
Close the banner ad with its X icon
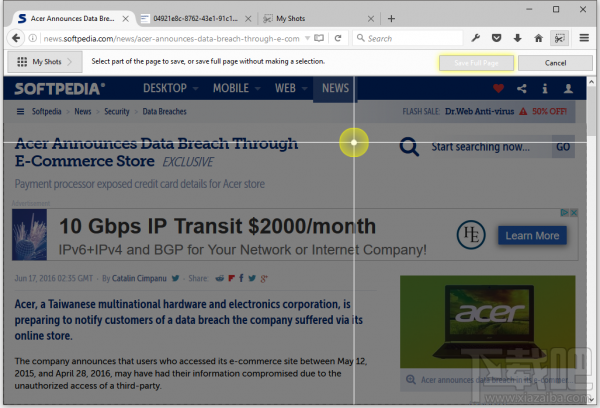[x=574, y=212]
